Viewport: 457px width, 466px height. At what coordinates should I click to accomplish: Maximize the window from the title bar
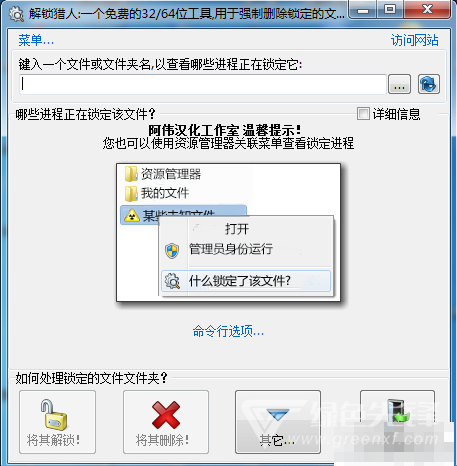390,9
